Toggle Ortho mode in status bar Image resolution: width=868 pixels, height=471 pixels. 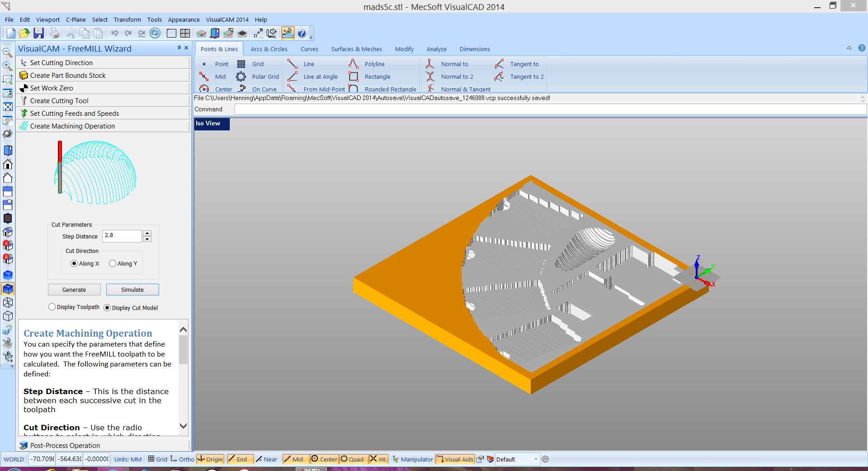182,459
